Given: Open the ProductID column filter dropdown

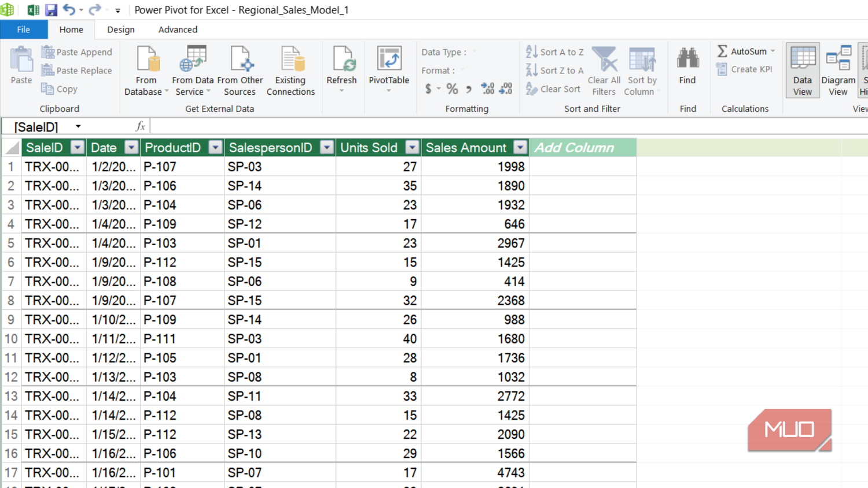Looking at the screenshot, I should [x=215, y=147].
